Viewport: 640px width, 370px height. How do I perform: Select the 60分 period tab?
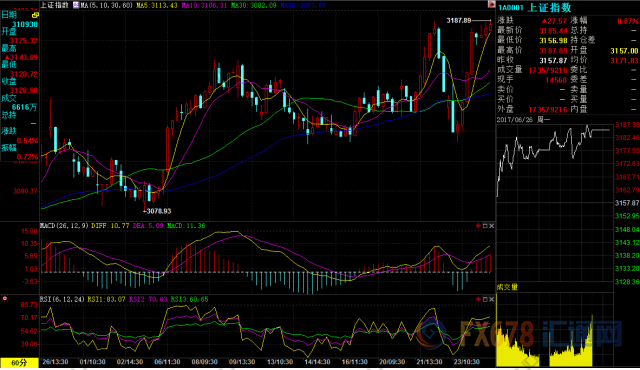pos(19,363)
